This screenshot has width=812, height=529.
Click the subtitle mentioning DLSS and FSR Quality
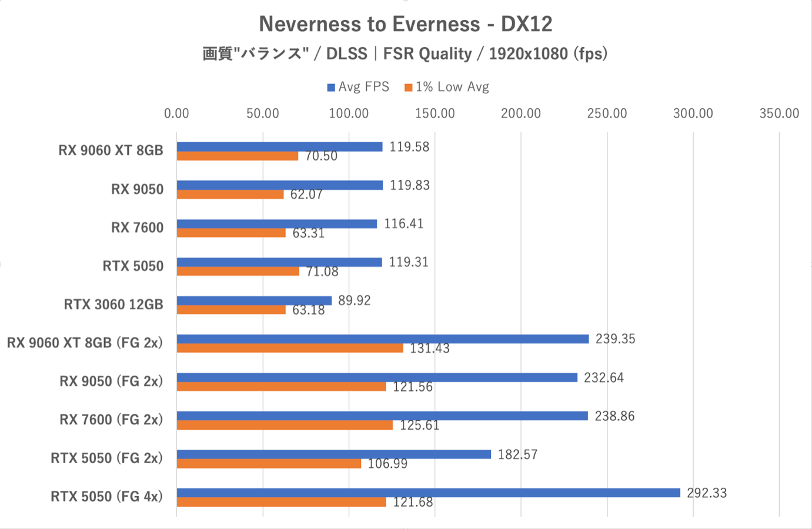(x=405, y=54)
